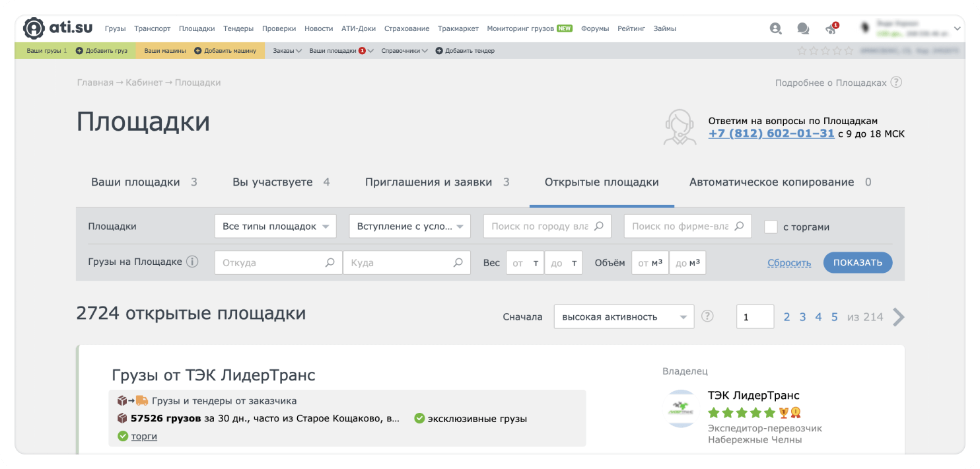980x469 pixels.
Task: Open notifications megaphone with red badge
Action: point(831,29)
